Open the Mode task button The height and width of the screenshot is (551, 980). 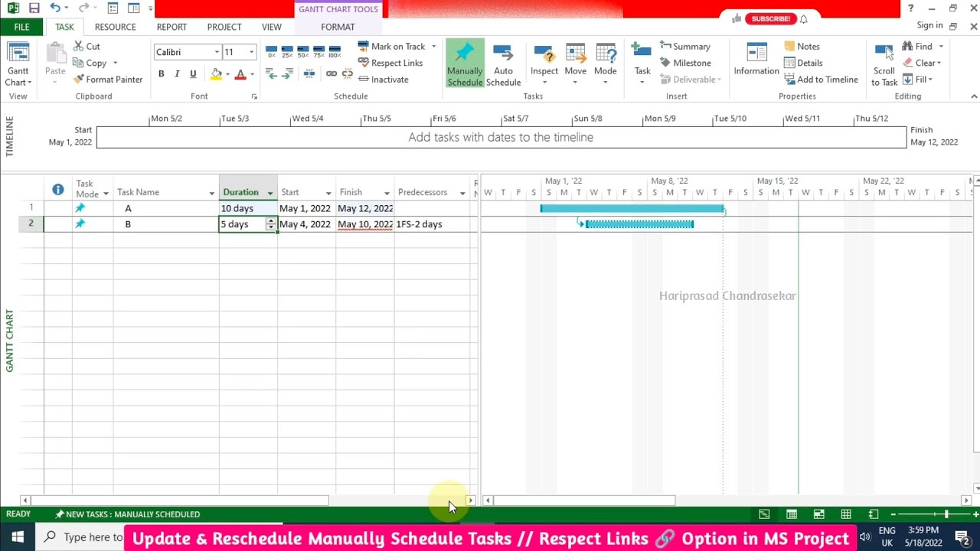point(605,65)
